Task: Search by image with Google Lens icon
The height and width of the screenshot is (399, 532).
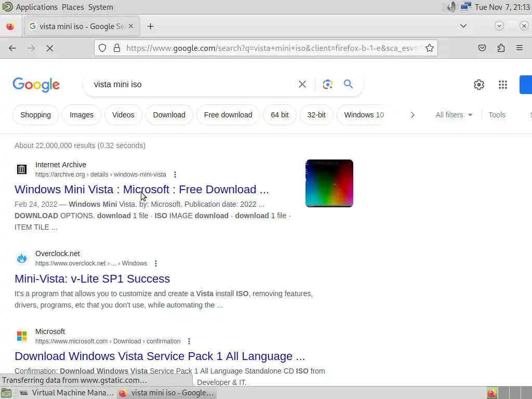Action: coord(327,84)
